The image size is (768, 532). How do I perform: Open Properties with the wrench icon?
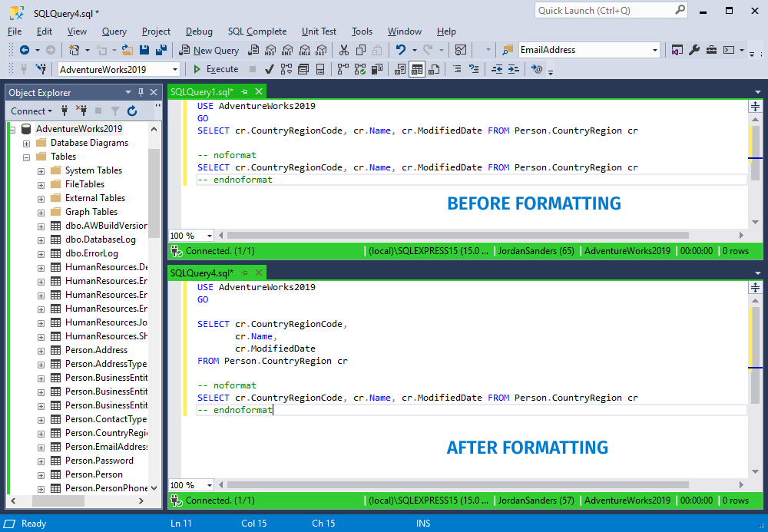[694, 50]
